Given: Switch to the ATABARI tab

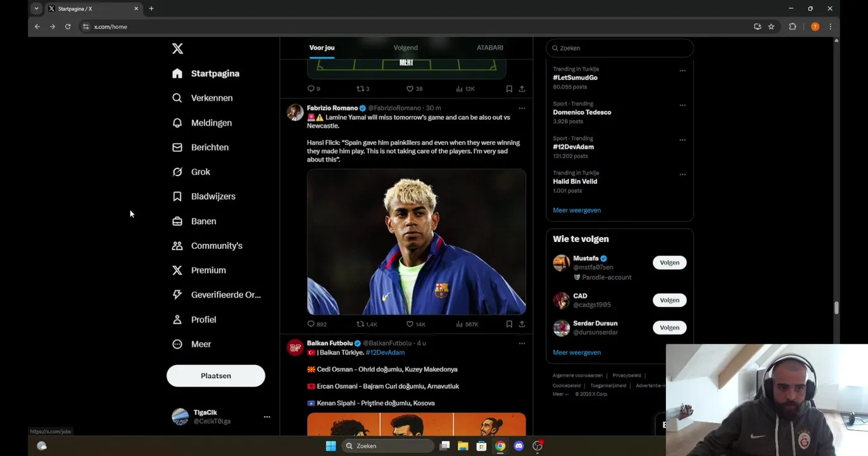Looking at the screenshot, I should [490, 47].
